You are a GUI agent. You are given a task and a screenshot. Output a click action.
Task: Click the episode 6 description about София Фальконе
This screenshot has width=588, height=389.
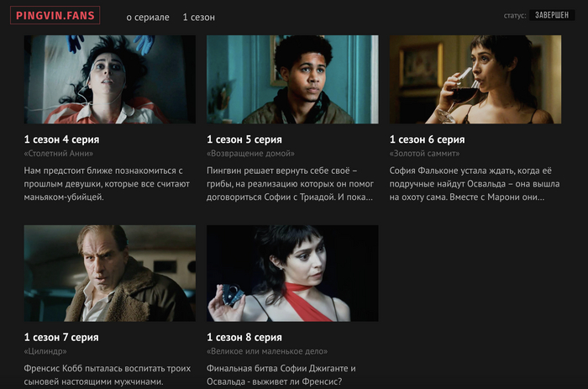coord(475,184)
